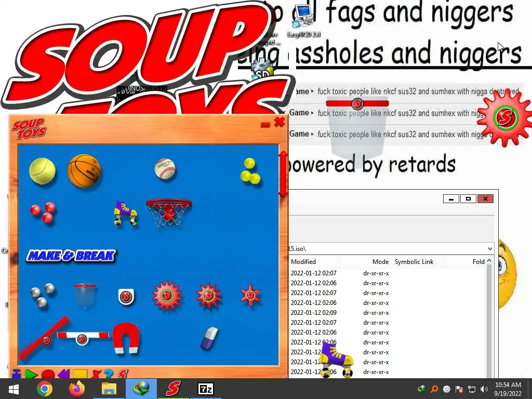This screenshot has width=532, height=399.
Task: Sort by Mode column in 7-Zip
Action: [380, 262]
